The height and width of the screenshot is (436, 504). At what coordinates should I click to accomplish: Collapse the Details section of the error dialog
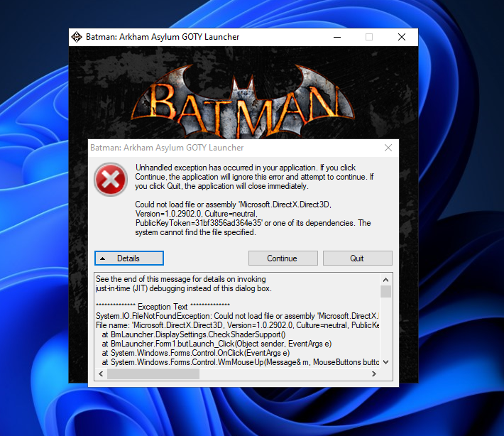tap(129, 258)
